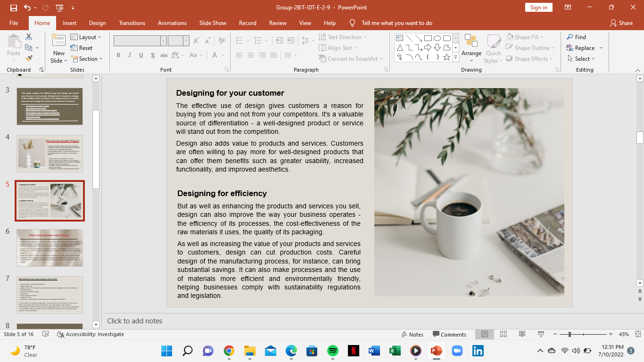Viewport: 644px width, 362px height.
Task: Open Google Chrome from the taskbar
Action: point(229,351)
